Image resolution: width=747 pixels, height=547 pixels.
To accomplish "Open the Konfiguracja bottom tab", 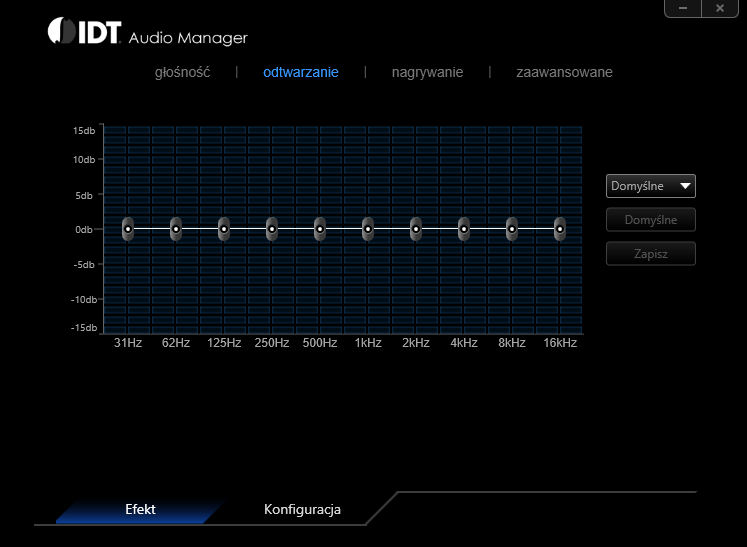I will click(302, 509).
